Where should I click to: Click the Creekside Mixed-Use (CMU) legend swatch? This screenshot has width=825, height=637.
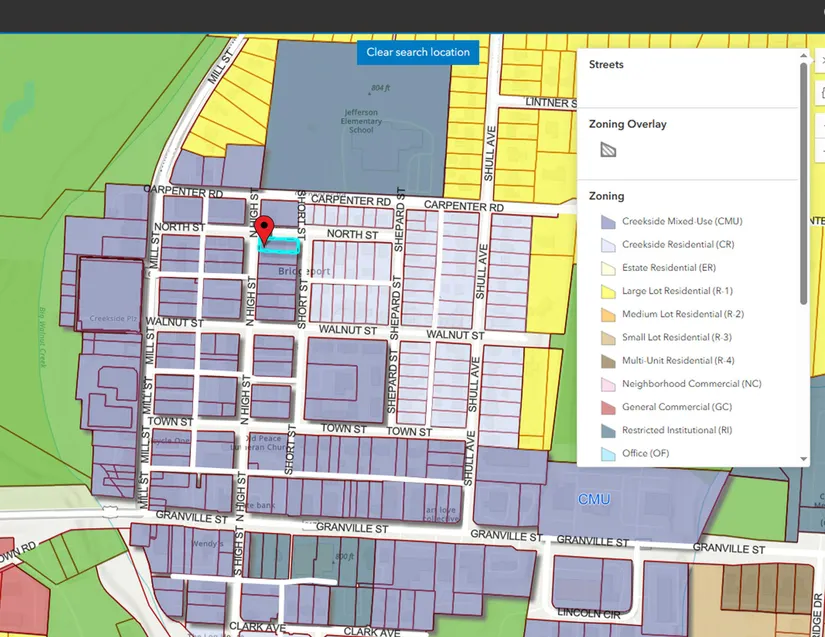pos(608,222)
